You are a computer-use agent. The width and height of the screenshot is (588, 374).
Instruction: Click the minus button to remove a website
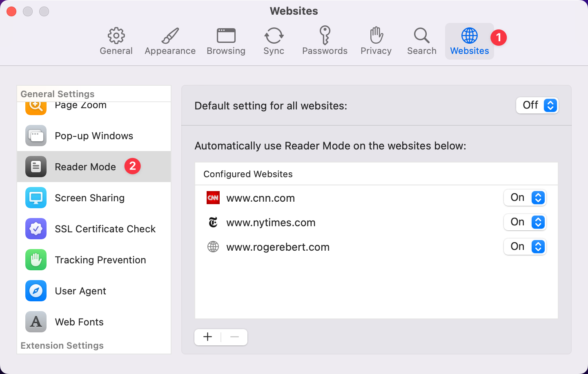[x=234, y=337]
